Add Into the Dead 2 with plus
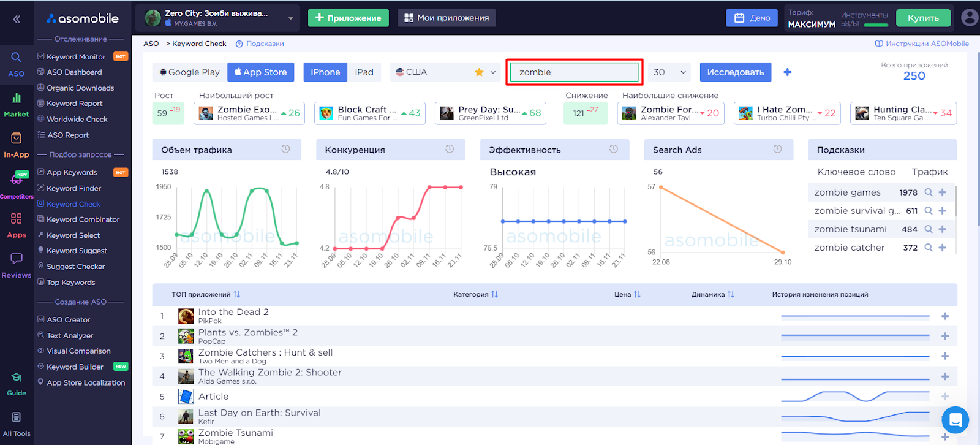 tap(945, 316)
